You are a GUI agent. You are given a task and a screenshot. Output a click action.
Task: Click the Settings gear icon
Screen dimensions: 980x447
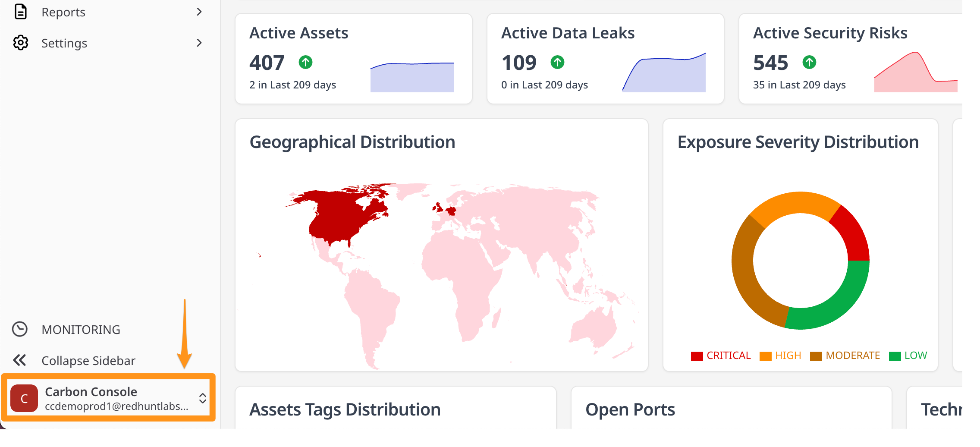click(21, 43)
